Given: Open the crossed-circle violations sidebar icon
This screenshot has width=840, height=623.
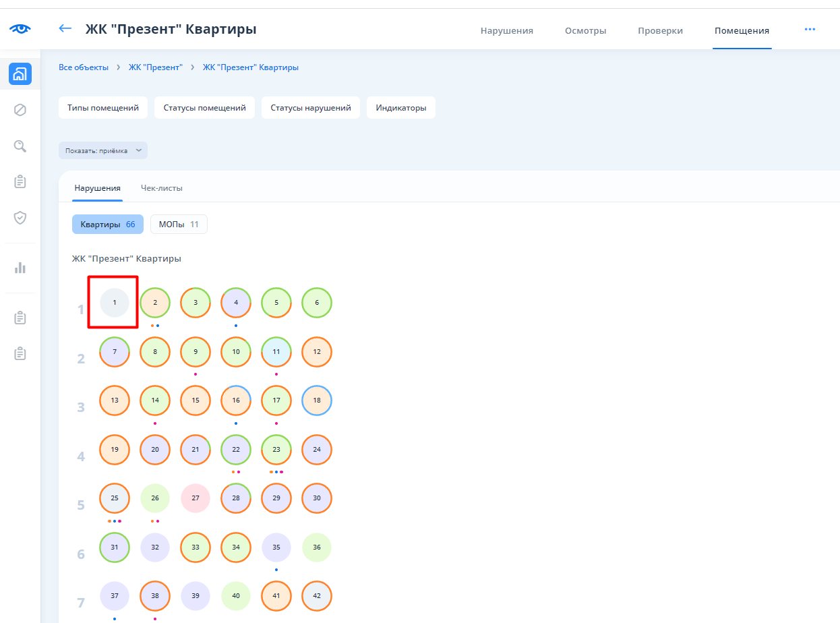Looking at the screenshot, I should [20, 110].
